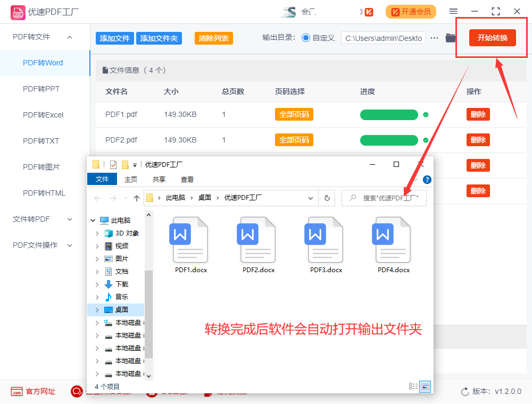Viewport: 532px width, 404px height.
Task: Click the 开始转换 conversion button
Action: pos(492,38)
